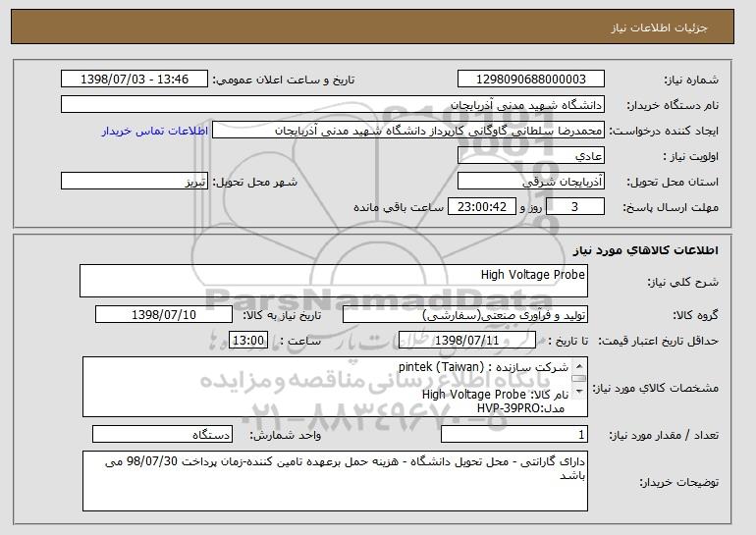Open the buyer contact information link
This screenshot has width=756, height=535.
(155, 131)
